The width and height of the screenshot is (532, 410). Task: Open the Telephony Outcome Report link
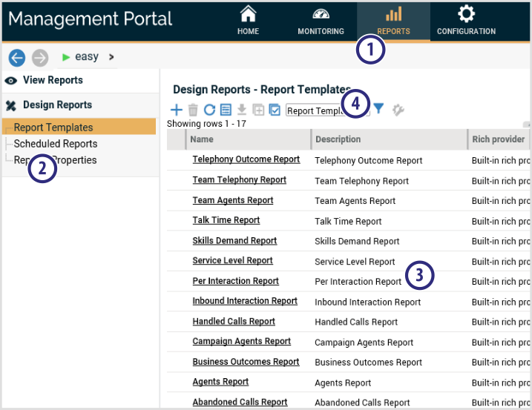point(246,159)
